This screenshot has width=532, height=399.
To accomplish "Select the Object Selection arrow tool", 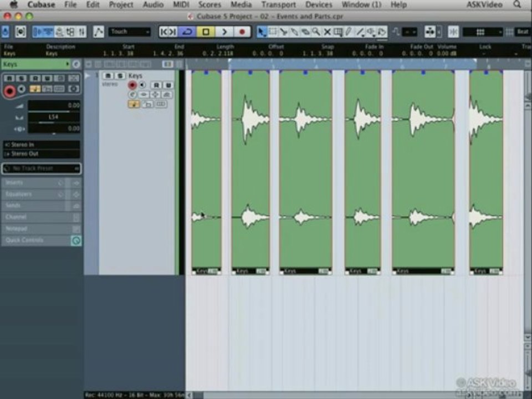I will [x=261, y=32].
